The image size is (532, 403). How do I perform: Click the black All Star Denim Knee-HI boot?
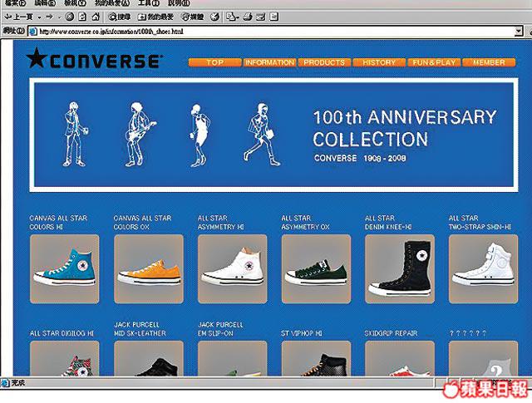(400, 268)
